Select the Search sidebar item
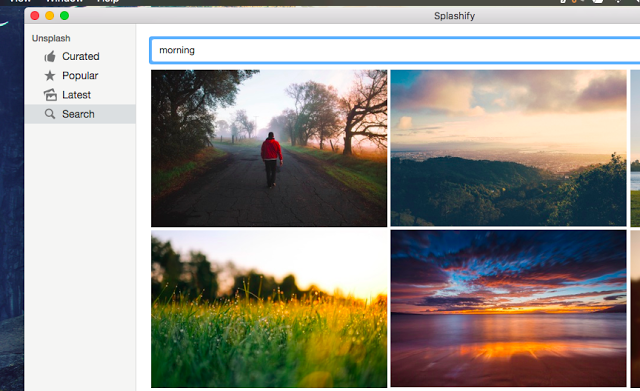Viewport: 640px width, 391px height. point(80,114)
